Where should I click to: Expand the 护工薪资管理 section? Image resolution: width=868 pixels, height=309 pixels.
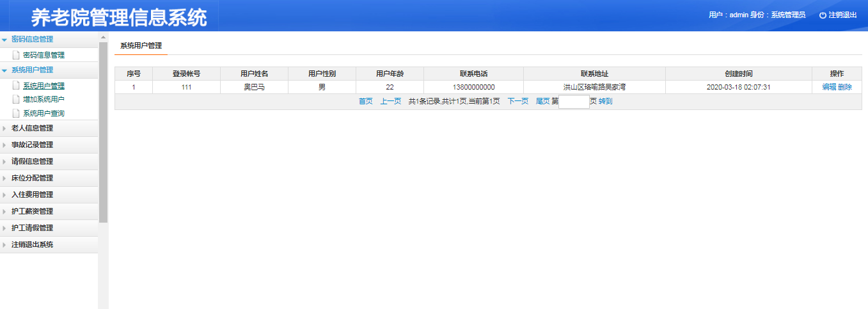pos(49,211)
